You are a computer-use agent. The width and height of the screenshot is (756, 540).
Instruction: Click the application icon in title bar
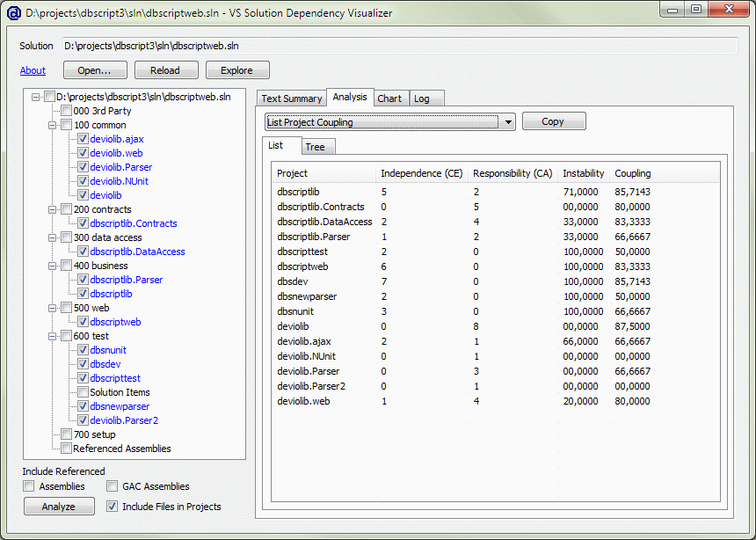(13, 13)
